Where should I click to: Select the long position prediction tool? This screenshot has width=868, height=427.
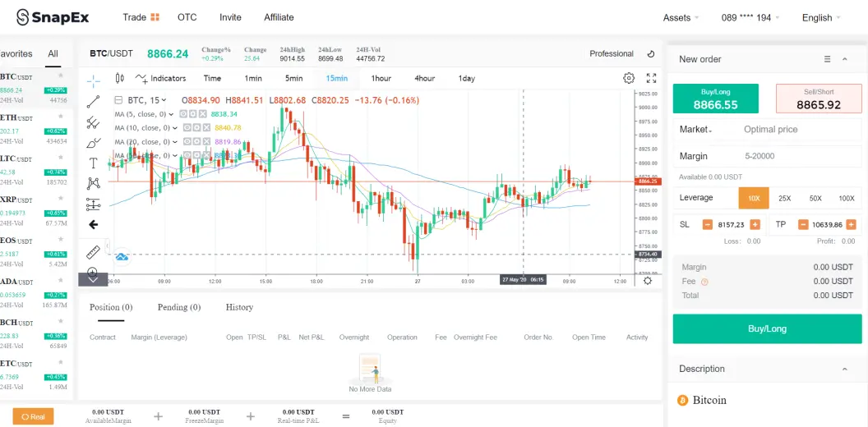(93, 204)
